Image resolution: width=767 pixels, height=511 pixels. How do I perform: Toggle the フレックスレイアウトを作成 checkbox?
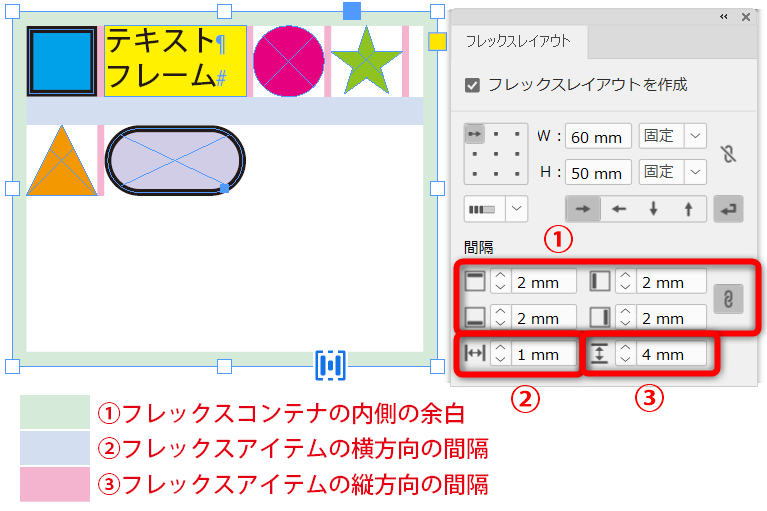point(473,86)
